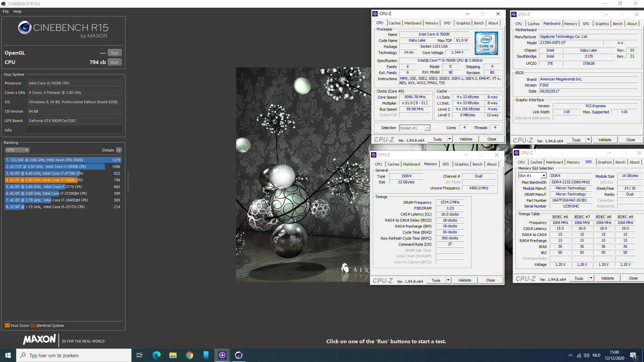
Task: Open the notification center icon
Action: pyautogui.click(x=634, y=355)
